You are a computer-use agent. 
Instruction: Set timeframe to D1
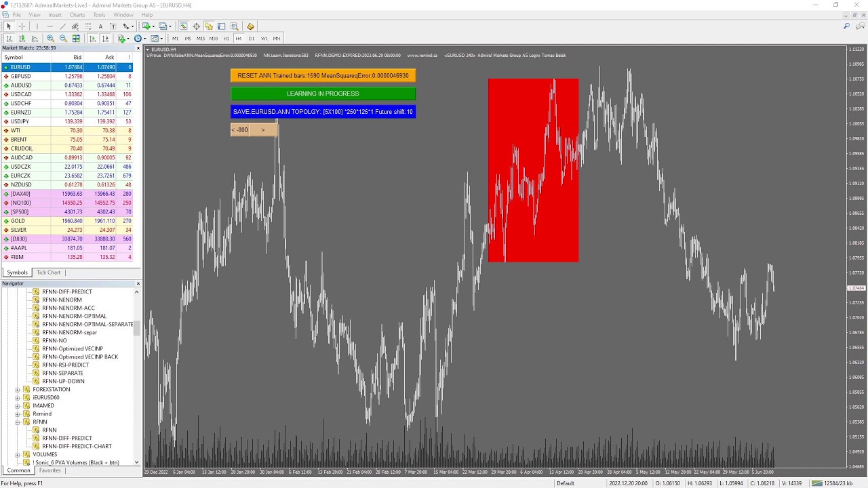click(x=252, y=39)
